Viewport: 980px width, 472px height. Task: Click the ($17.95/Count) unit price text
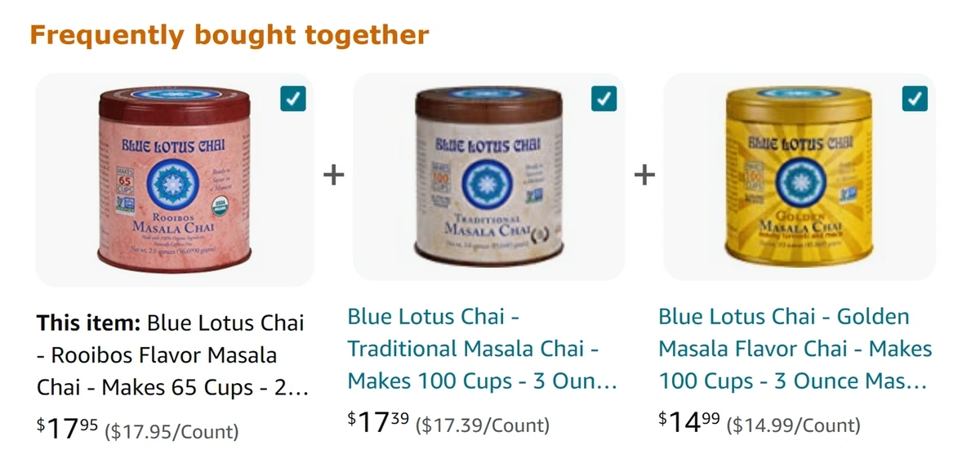tap(172, 431)
